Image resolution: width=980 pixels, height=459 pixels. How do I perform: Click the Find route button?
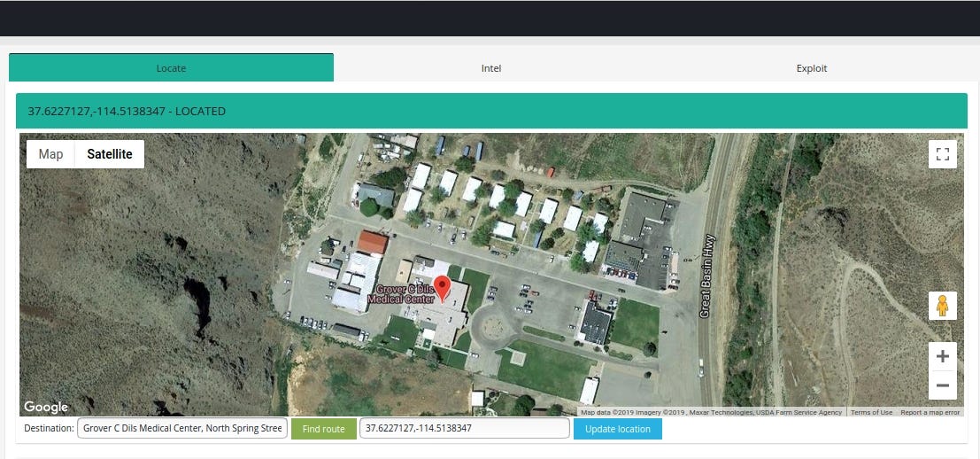point(324,428)
